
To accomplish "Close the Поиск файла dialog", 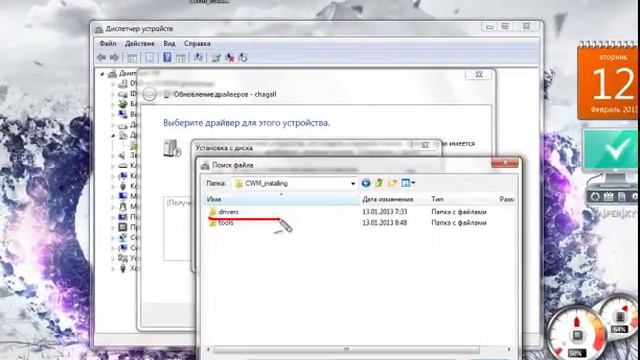I will (x=505, y=162).
